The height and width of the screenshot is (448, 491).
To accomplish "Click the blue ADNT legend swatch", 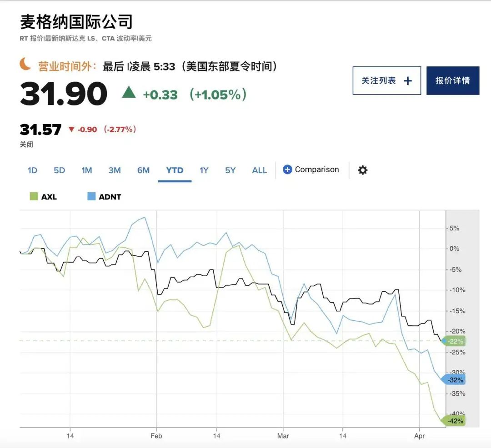I will tap(91, 197).
